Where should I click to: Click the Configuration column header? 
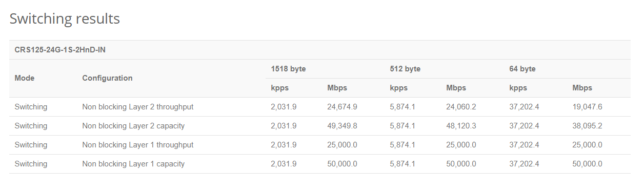107,78
